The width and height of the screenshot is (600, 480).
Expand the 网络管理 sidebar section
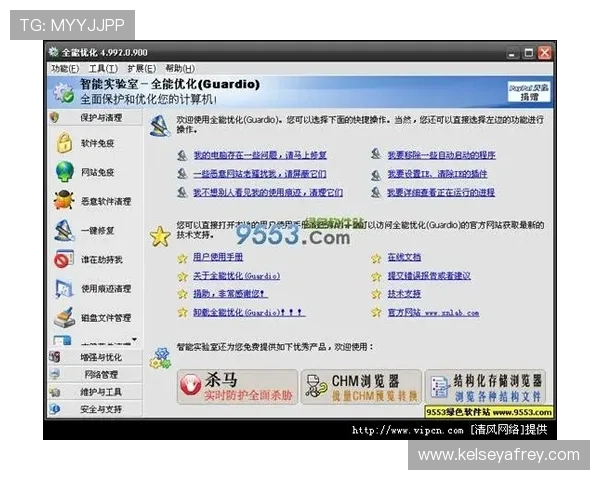coord(95,374)
